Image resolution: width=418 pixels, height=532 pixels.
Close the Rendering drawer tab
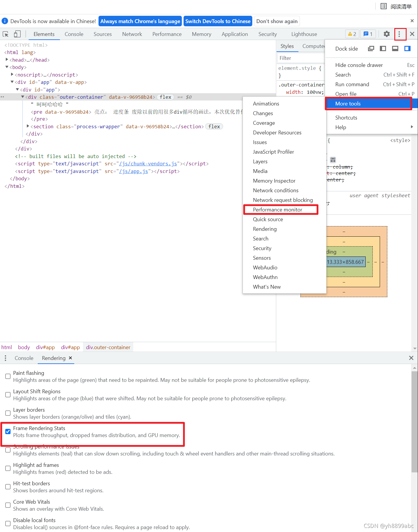pos(70,358)
